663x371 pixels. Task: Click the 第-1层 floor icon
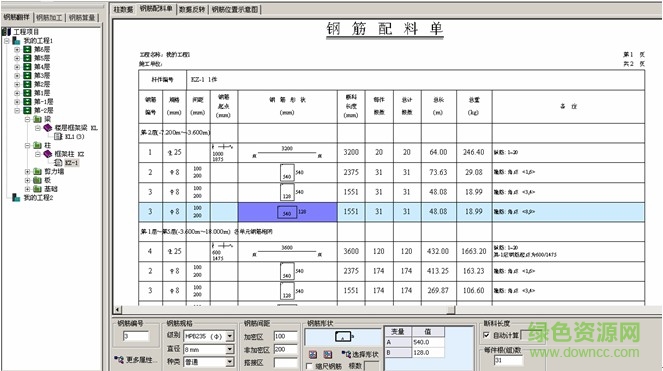click(27, 102)
